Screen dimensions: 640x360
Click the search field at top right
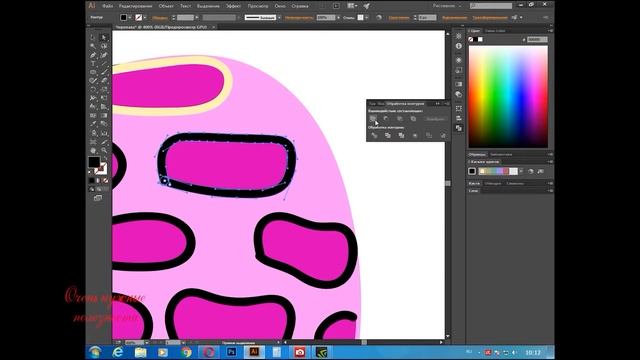tap(491, 6)
